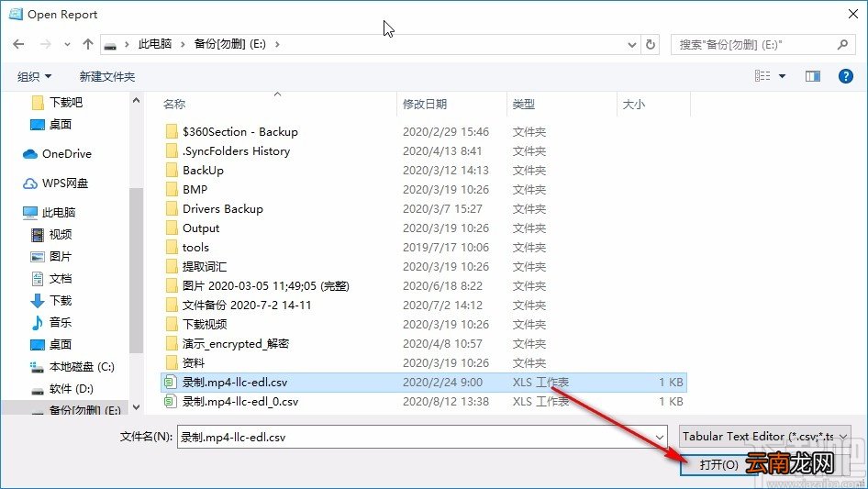The height and width of the screenshot is (489, 868).
Task: Open 图片 in the navigation pane
Action: tap(52, 256)
